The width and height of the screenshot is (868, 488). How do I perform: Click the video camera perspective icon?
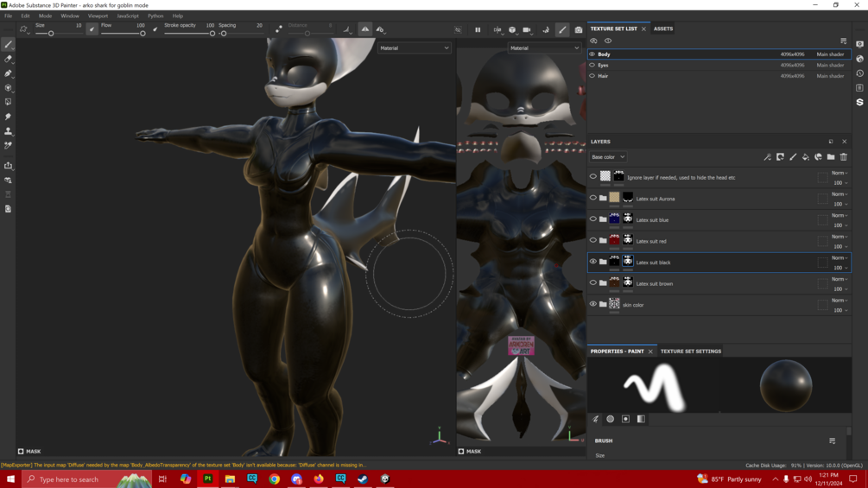coord(527,30)
